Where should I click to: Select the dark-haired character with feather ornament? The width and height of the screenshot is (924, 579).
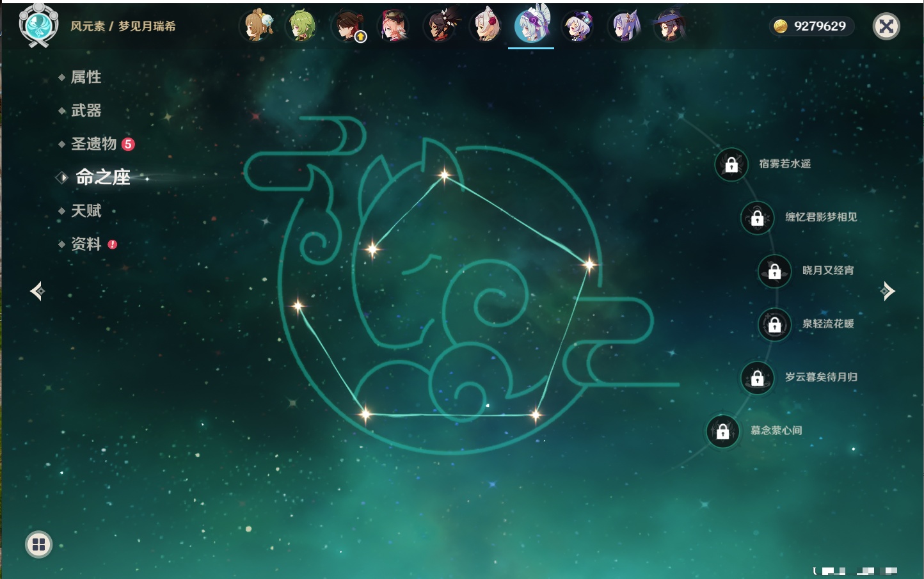440,26
